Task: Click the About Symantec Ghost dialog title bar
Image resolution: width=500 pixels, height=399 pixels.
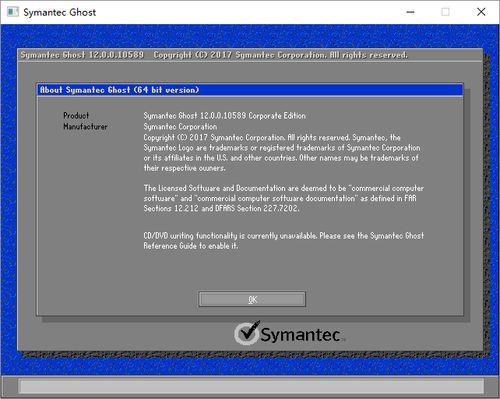Action: pyautogui.click(x=250, y=90)
